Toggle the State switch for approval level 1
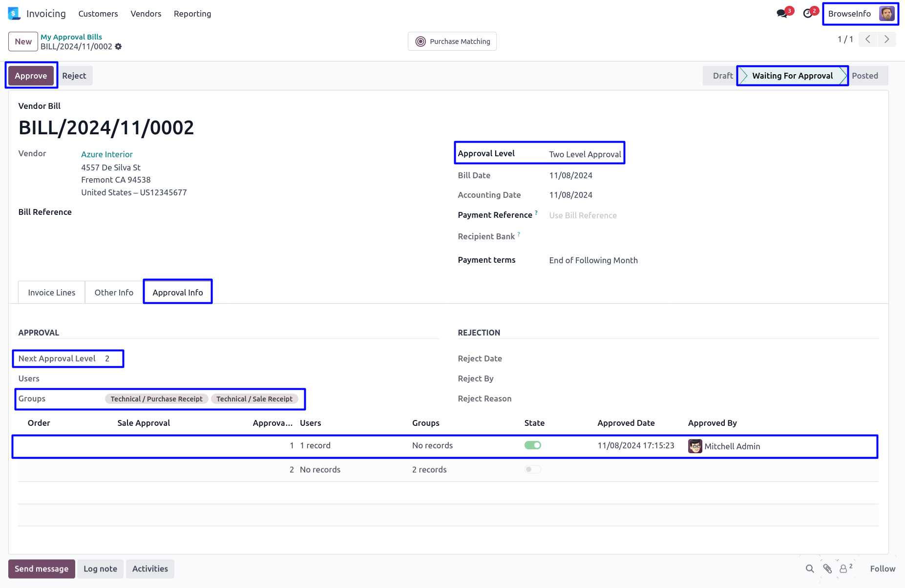 (533, 445)
